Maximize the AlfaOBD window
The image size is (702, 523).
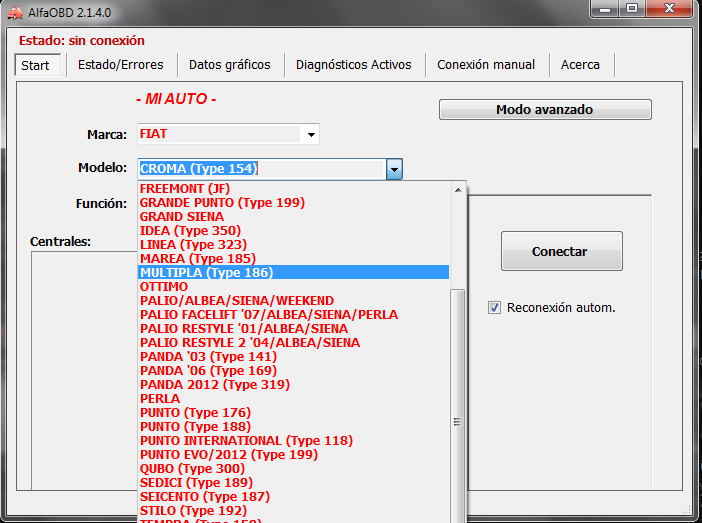[x=632, y=9]
